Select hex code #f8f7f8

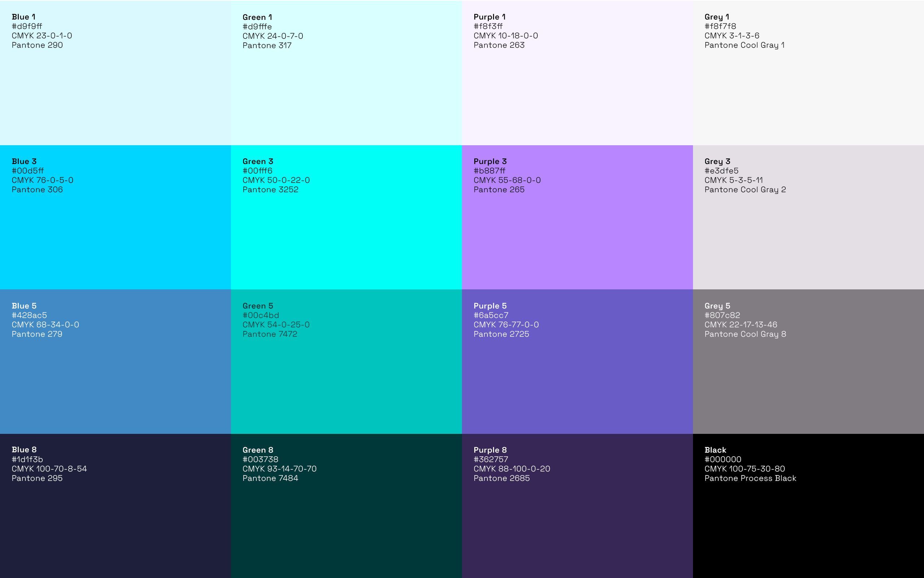720,26
